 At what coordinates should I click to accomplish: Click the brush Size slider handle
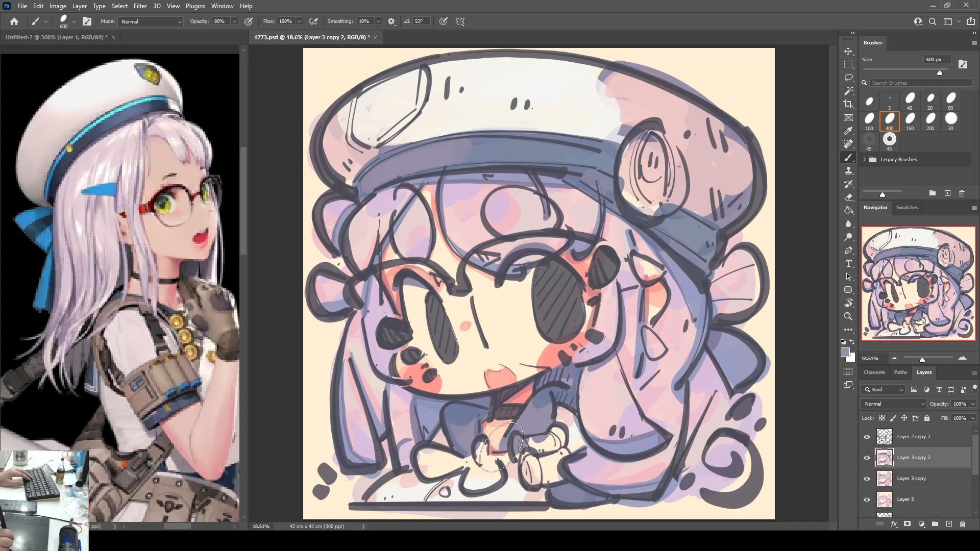click(940, 72)
